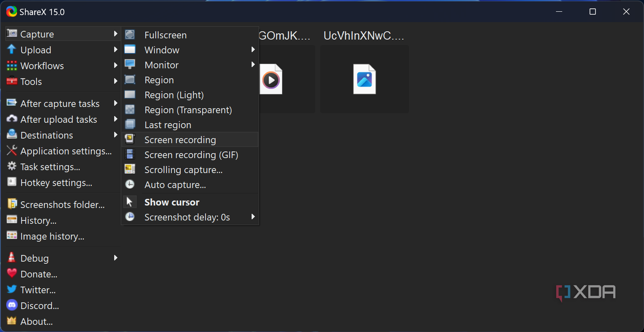
Task: Click the Screen recording icon
Action: click(x=130, y=140)
